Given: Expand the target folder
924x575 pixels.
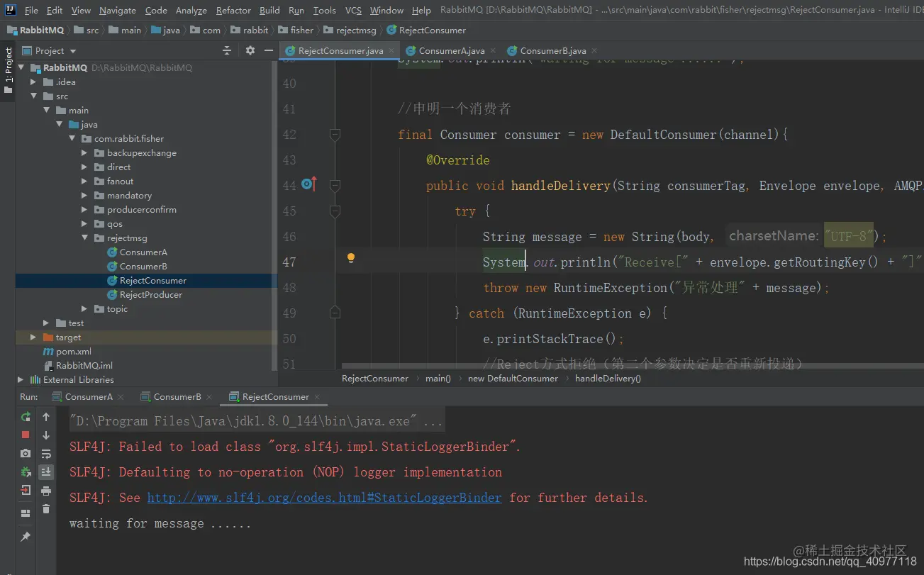Looking at the screenshot, I should (33, 337).
